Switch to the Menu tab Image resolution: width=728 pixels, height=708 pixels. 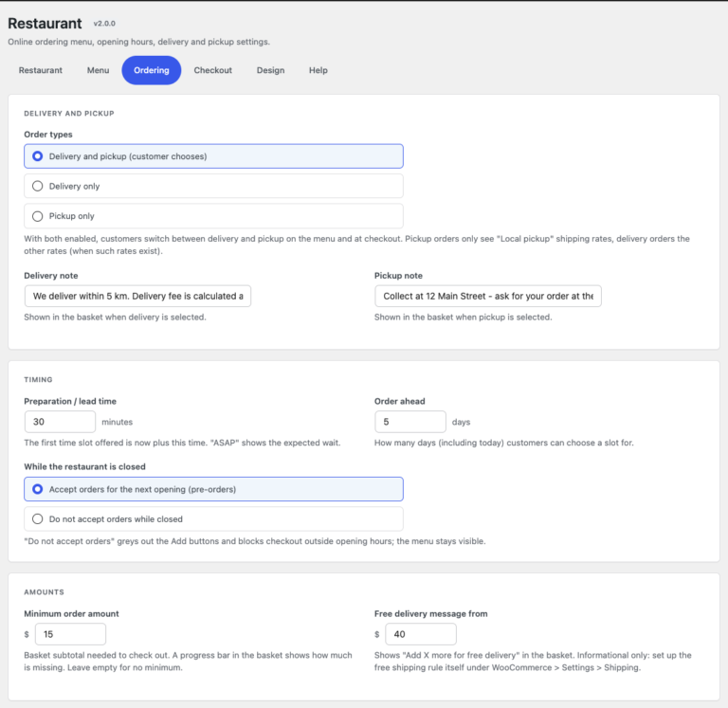(98, 70)
